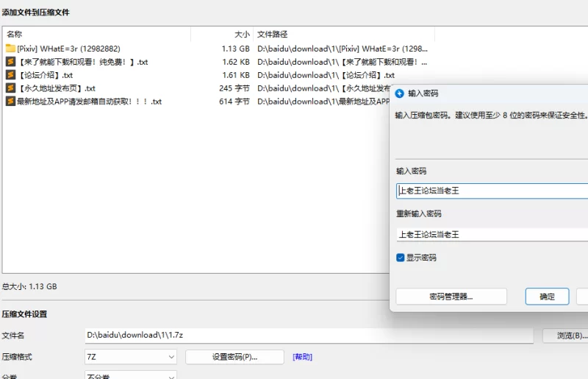Toggle the 显示密码 checkbox
588x379 pixels.
pos(400,258)
